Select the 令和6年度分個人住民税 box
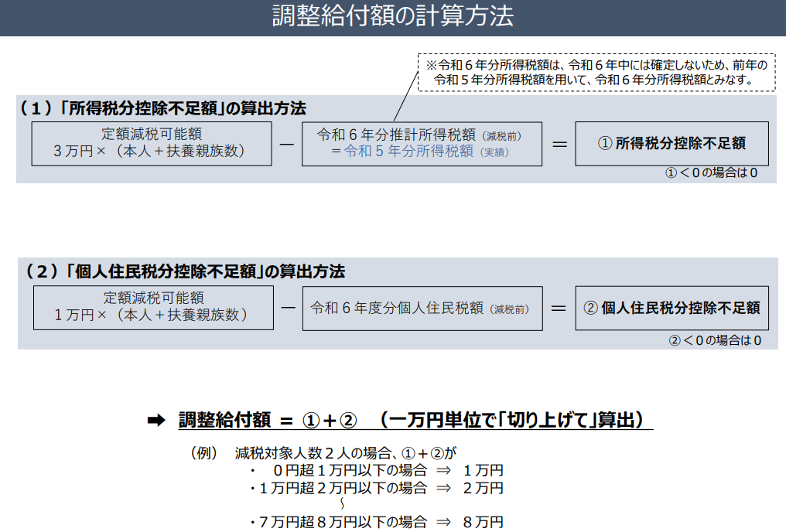786x532 pixels. pos(420,308)
